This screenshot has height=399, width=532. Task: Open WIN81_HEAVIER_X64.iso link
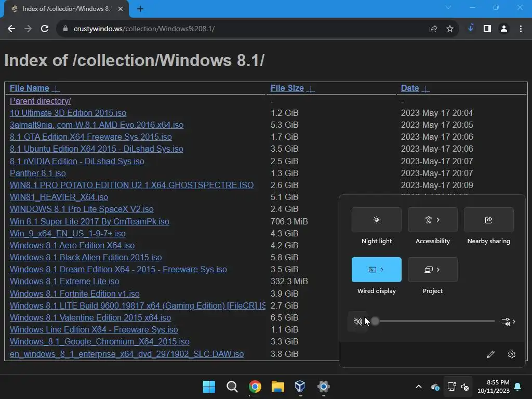pos(59,197)
